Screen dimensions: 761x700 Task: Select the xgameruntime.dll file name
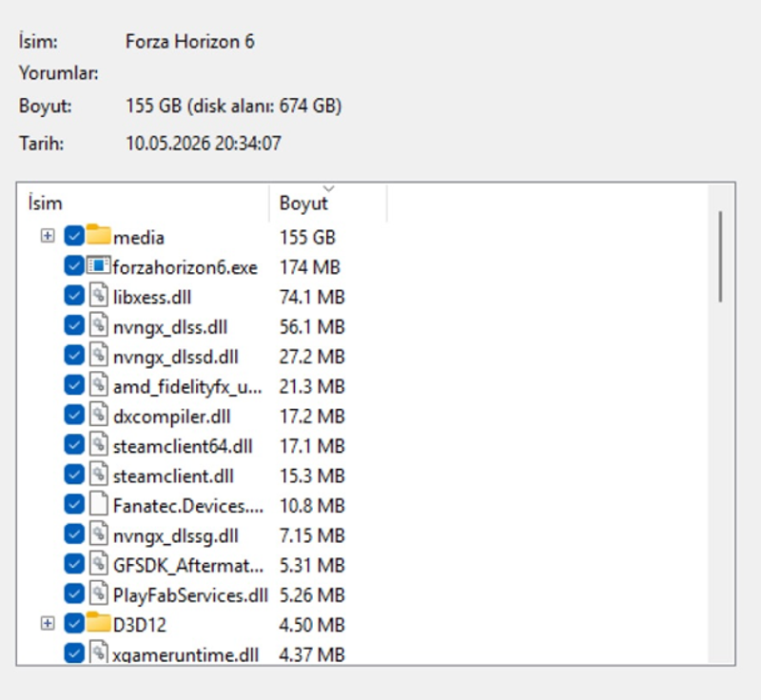tap(185, 655)
